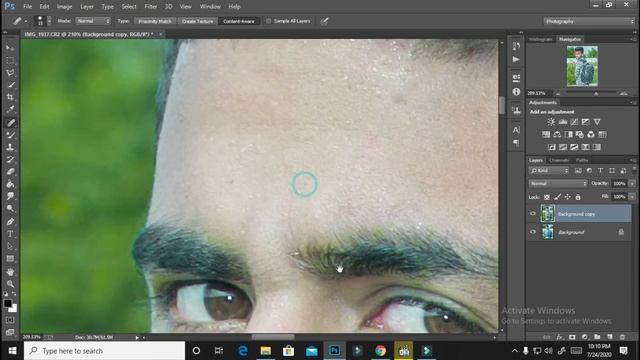Open the layer filter Kind dropdown

tap(549, 171)
